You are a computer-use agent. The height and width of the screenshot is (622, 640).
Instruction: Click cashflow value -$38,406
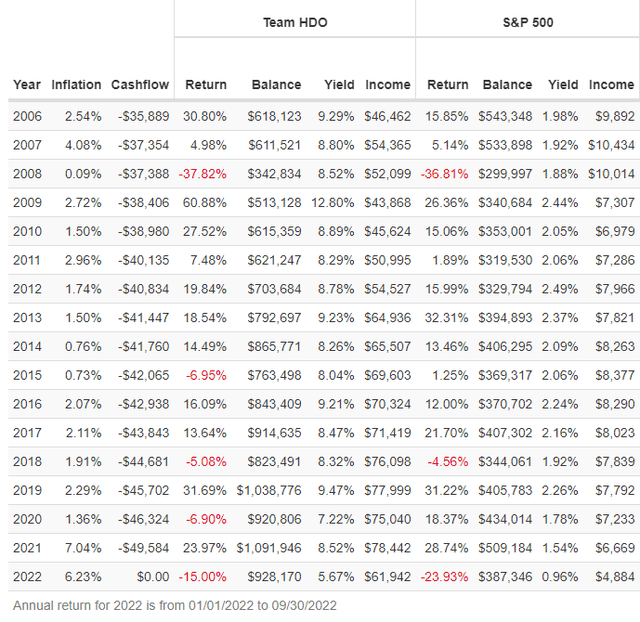tap(144, 202)
